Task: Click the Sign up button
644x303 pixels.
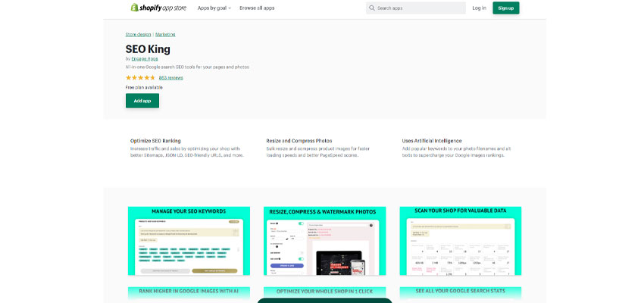Action: click(x=505, y=8)
